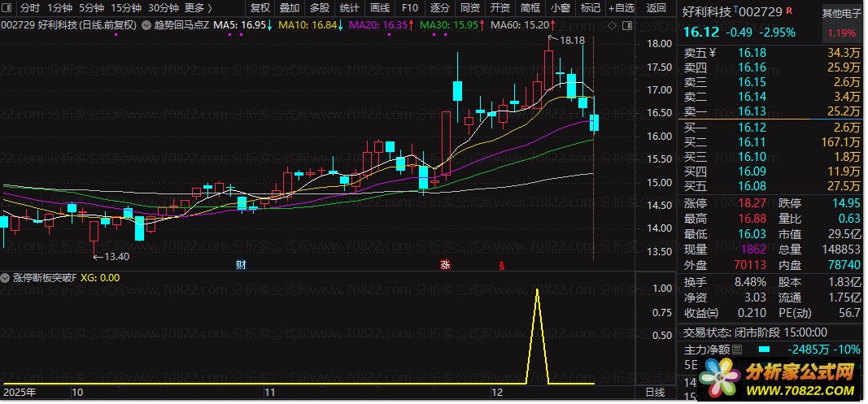Click the 财 financial marker on the chart
The height and width of the screenshot is (404, 868).
pyautogui.click(x=241, y=264)
